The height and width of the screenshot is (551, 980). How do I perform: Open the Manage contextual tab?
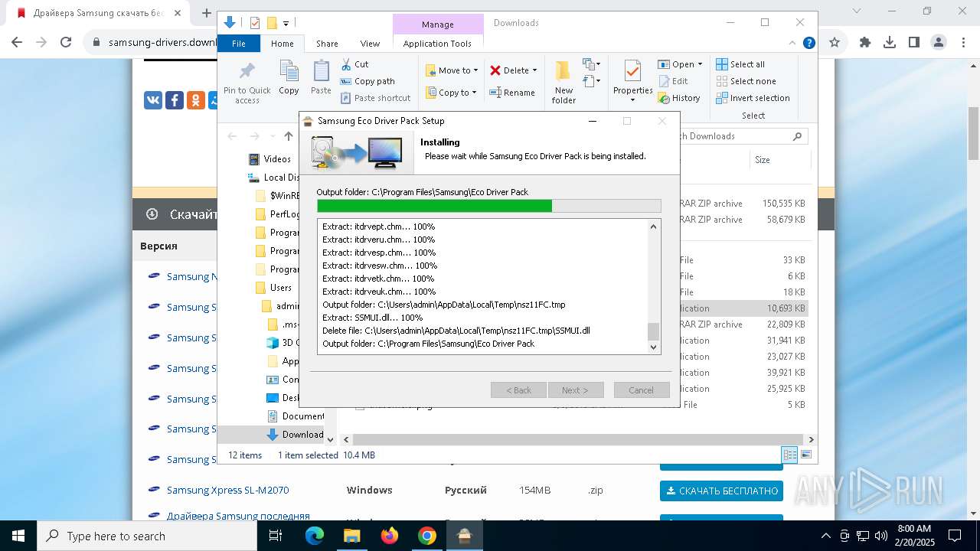pos(438,24)
